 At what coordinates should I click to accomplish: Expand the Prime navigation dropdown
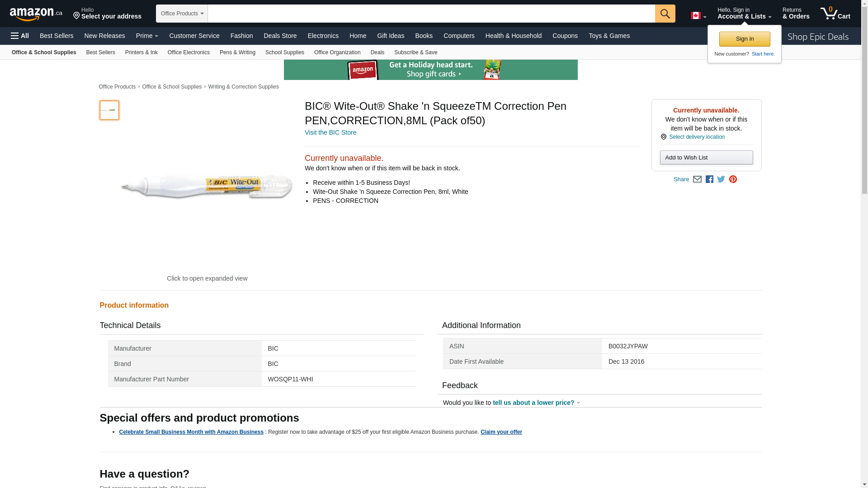coord(147,36)
